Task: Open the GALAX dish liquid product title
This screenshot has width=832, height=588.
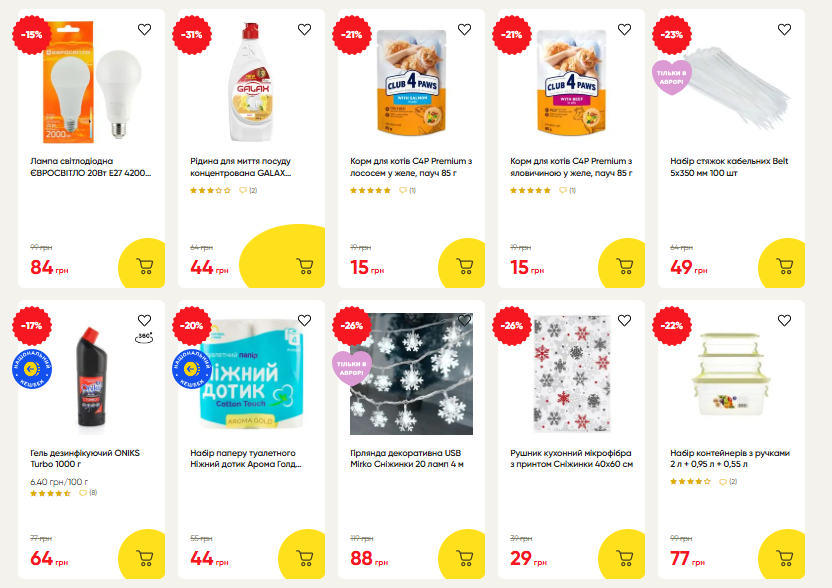Action: click(x=241, y=166)
